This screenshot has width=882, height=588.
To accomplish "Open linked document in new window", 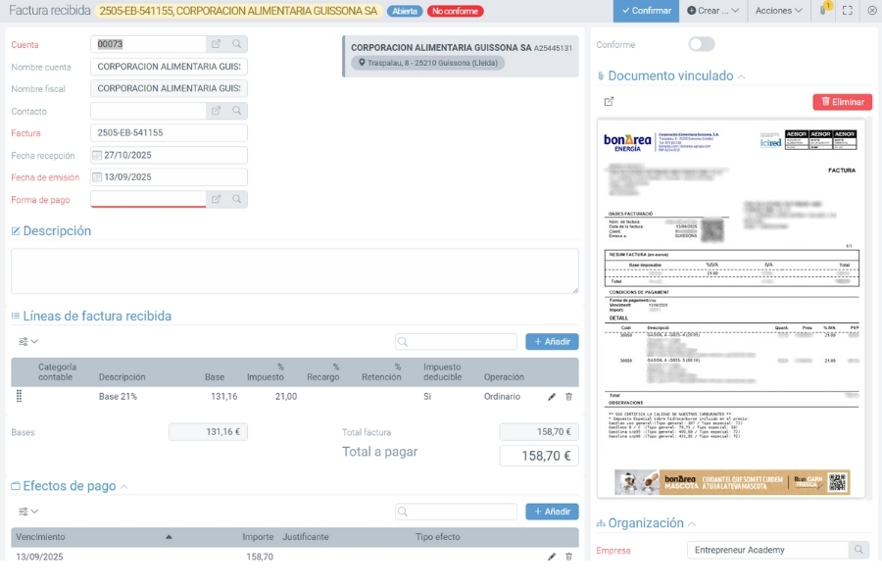I will [609, 101].
